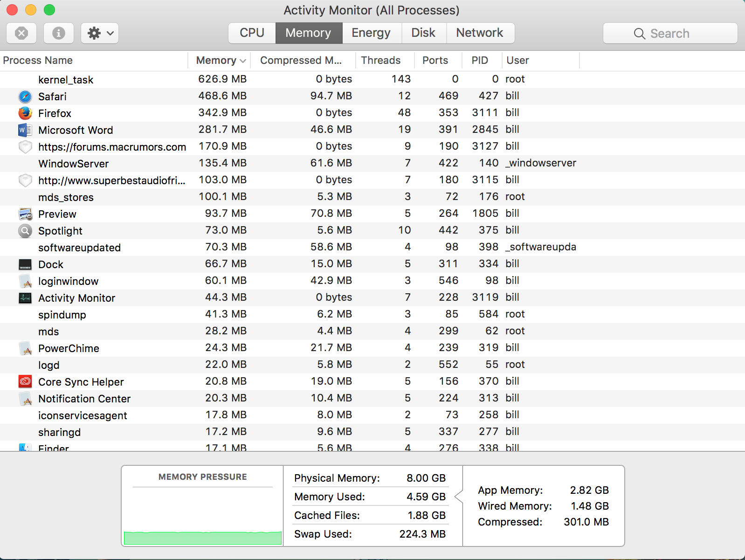Click the 70.8 MB compressed value for Preview

click(331, 214)
